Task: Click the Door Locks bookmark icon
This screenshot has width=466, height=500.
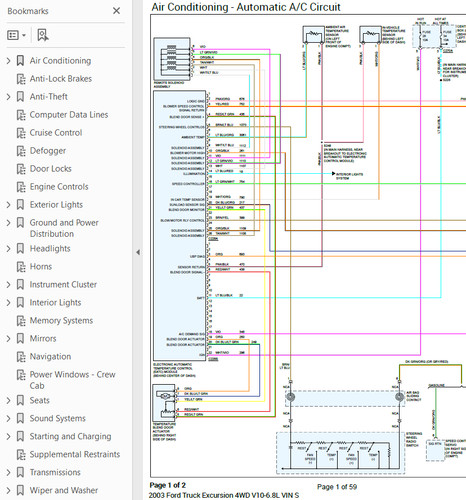Action: click(21, 169)
